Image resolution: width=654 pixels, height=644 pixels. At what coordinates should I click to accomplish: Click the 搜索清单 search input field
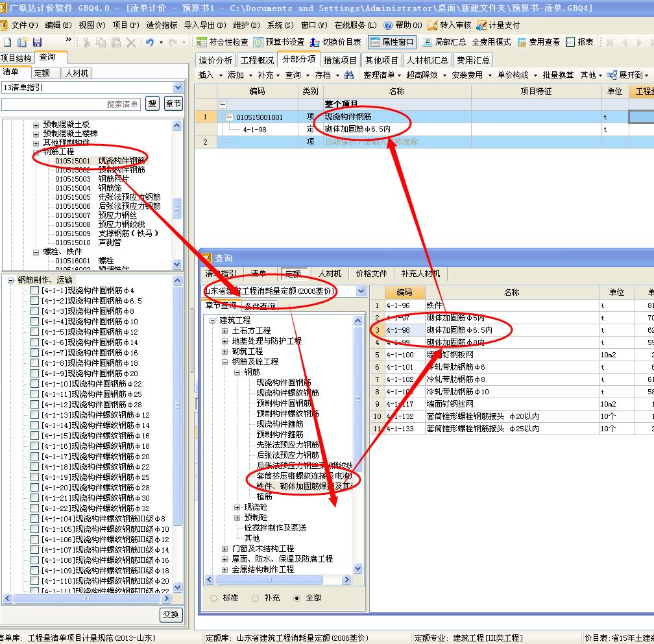click(x=71, y=104)
